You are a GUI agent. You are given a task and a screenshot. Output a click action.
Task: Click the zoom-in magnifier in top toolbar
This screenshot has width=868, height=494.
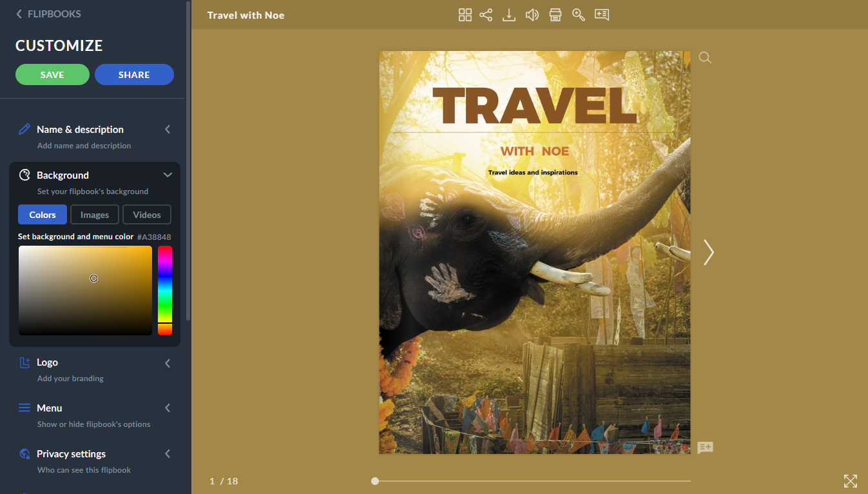[x=579, y=15]
